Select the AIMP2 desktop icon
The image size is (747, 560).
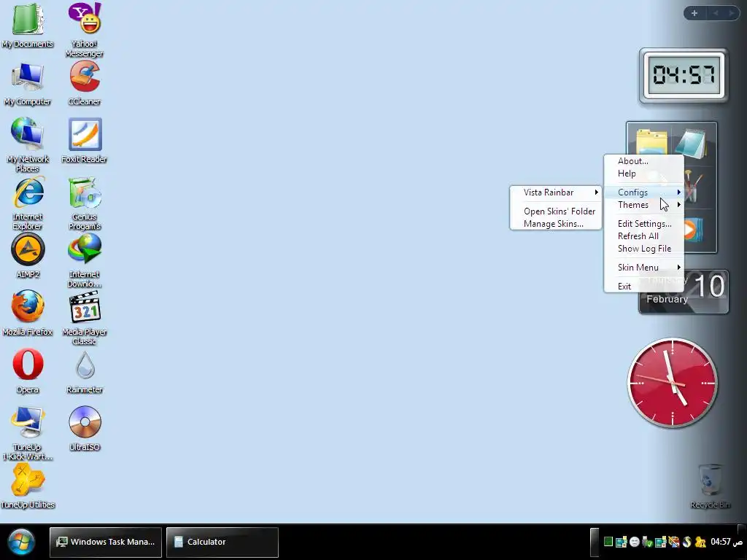28,256
